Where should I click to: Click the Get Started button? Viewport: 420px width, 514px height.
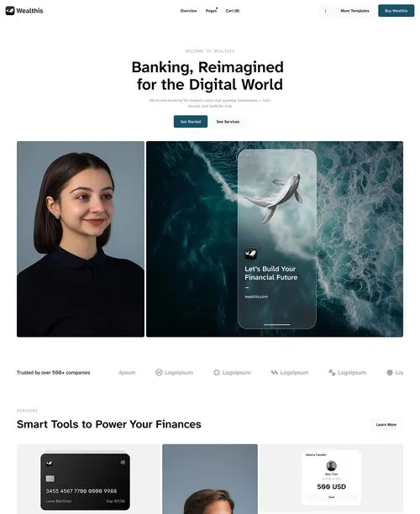pos(191,122)
